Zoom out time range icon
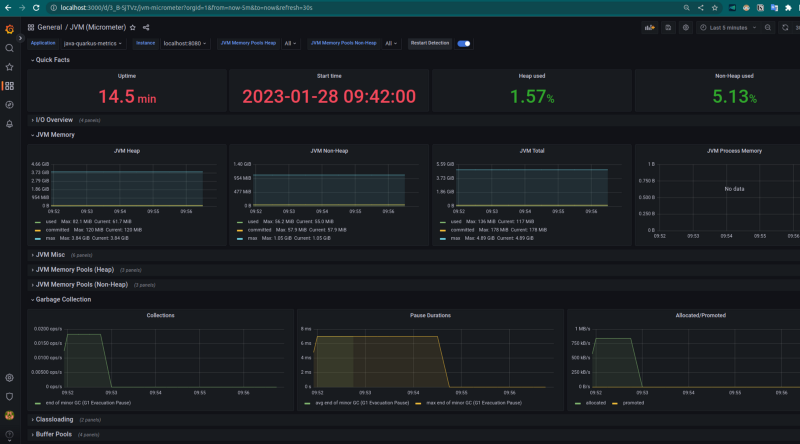 (x=768, y=28)
